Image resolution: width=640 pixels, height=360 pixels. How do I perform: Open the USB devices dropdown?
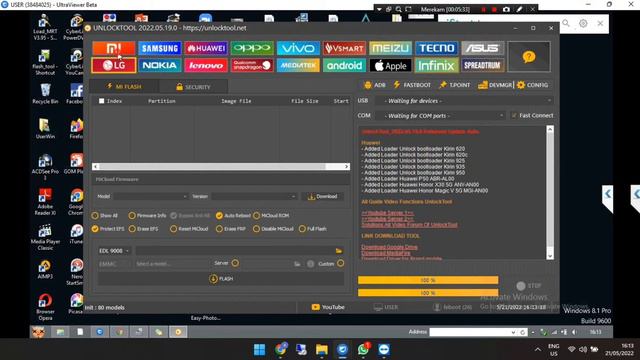tap(464, 100)
